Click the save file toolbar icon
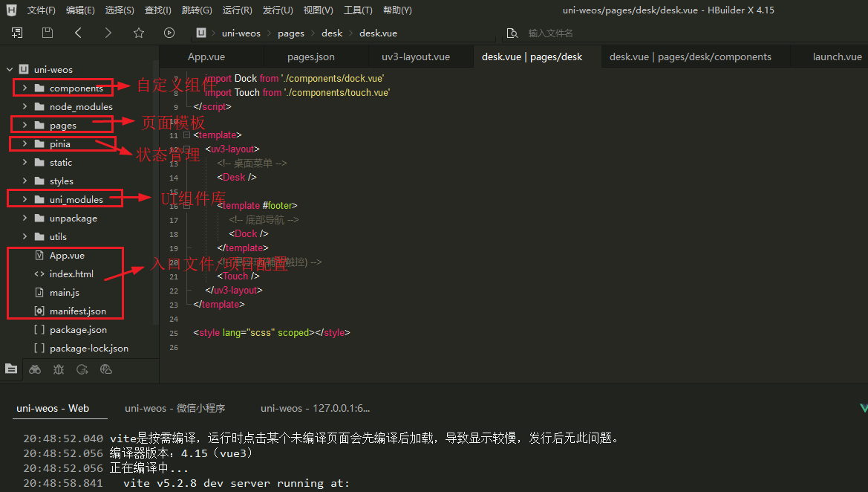Screen dimensions: 868x492 (x=48, y=33)
